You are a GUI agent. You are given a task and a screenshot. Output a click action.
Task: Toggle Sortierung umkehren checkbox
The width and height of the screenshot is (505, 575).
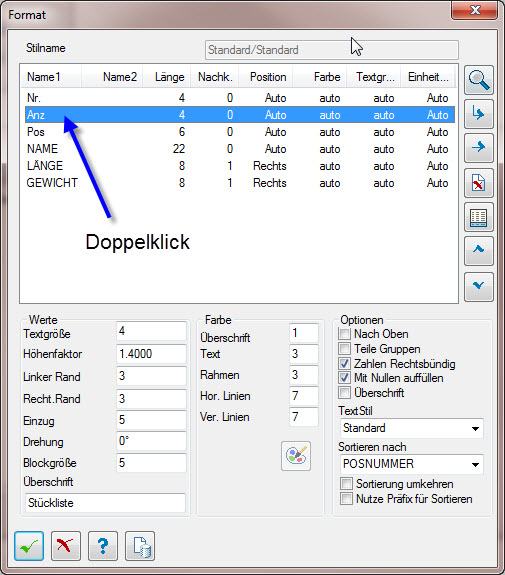pyautogui.click(x=346, y=484)
